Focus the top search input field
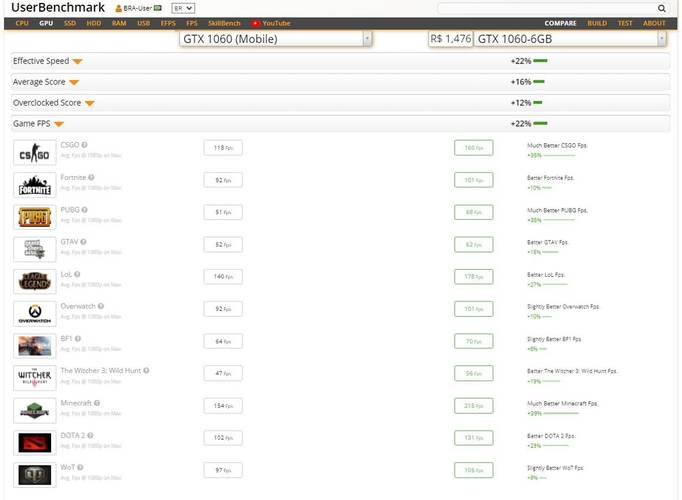The image size is (682, 500). (547, 8)
